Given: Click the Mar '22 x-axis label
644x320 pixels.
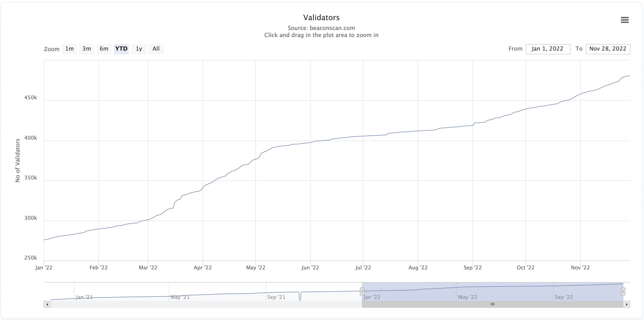Looking at the screenshot, I should pyautogui.click(x=148, y=268).
